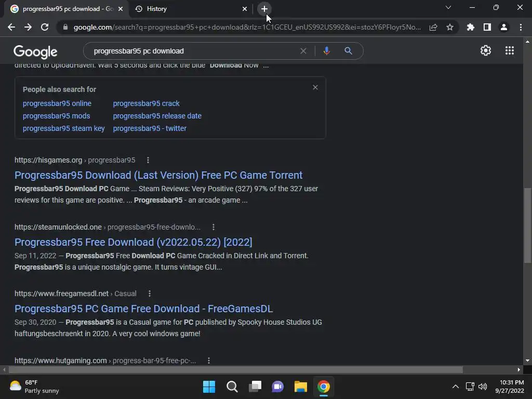The image size is (532, 399).
Task: Search for progressbar95 mods
Action: [56, 116]
